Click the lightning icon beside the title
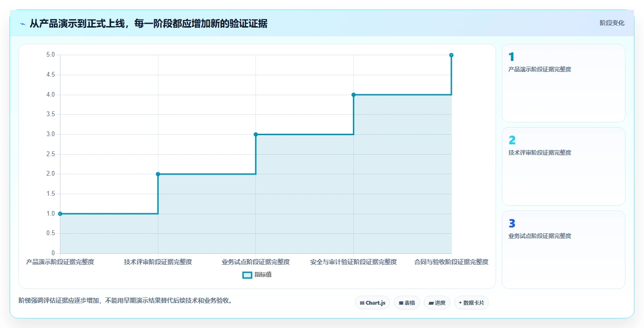Viewport: 644px width, 328px height. (x=22, y=24)
